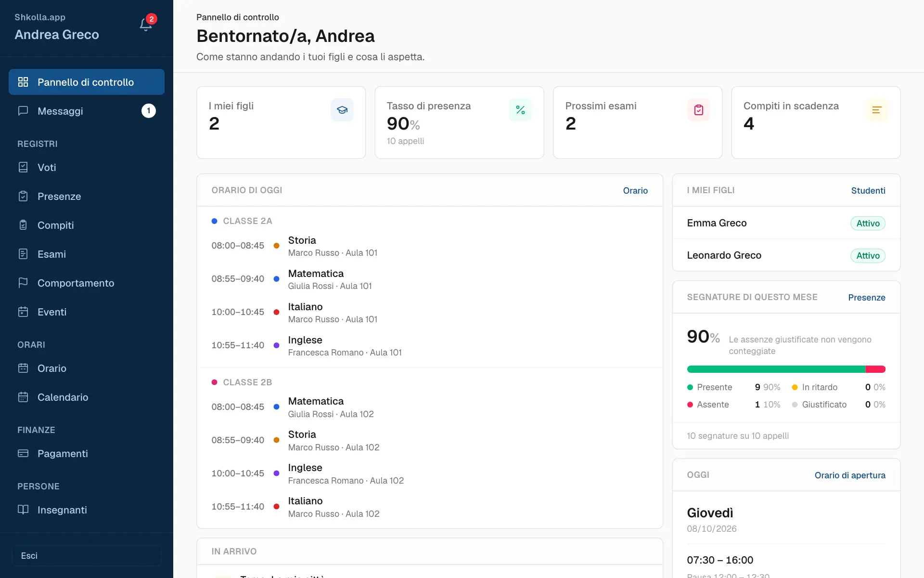Go to Orario in the sidebar menu

click(87, 368)
